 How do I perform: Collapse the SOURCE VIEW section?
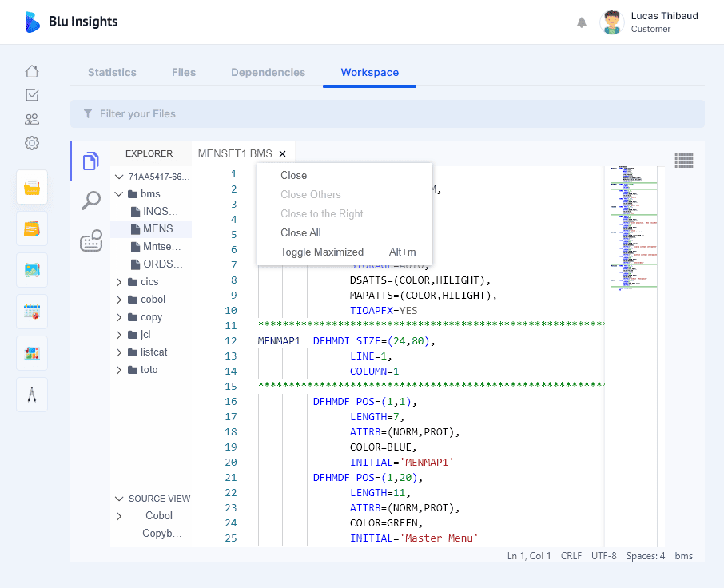(x=119, y=499)
